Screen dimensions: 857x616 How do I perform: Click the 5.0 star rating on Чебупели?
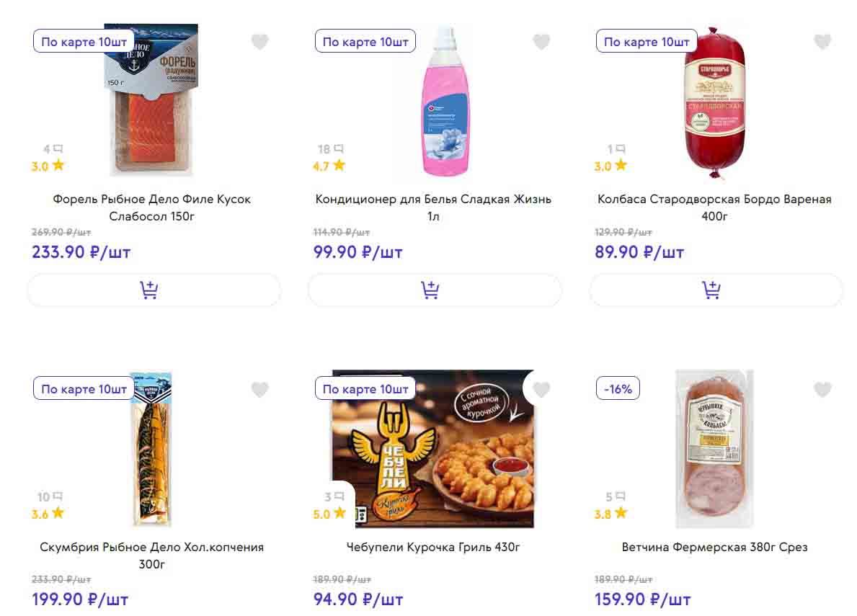coord(329,514)
